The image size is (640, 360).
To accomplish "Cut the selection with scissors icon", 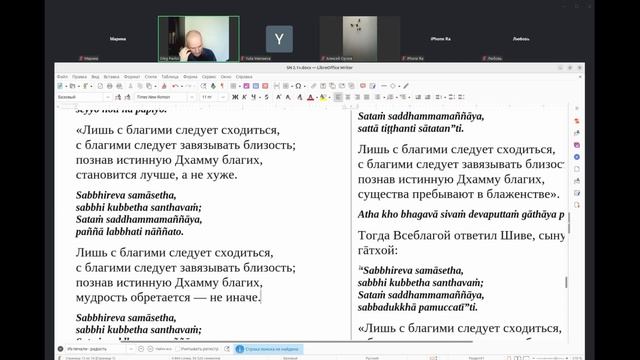I will (x=131, y=86).
